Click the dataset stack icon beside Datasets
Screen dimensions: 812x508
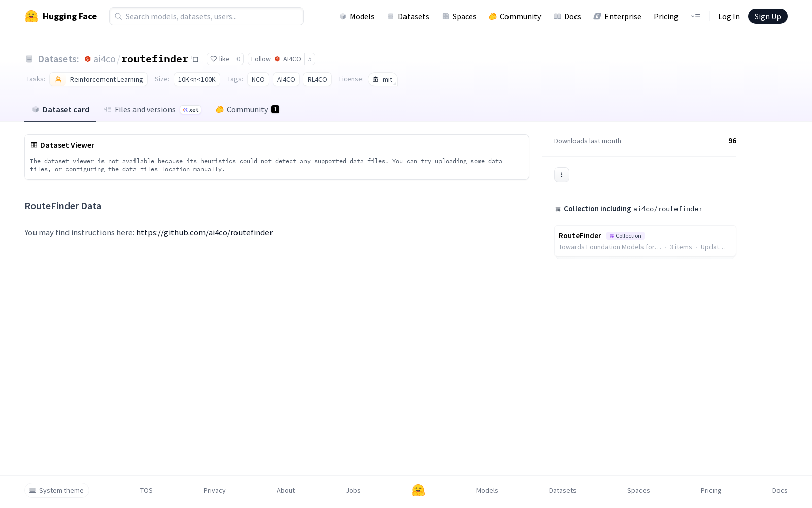tap(29, 59)
